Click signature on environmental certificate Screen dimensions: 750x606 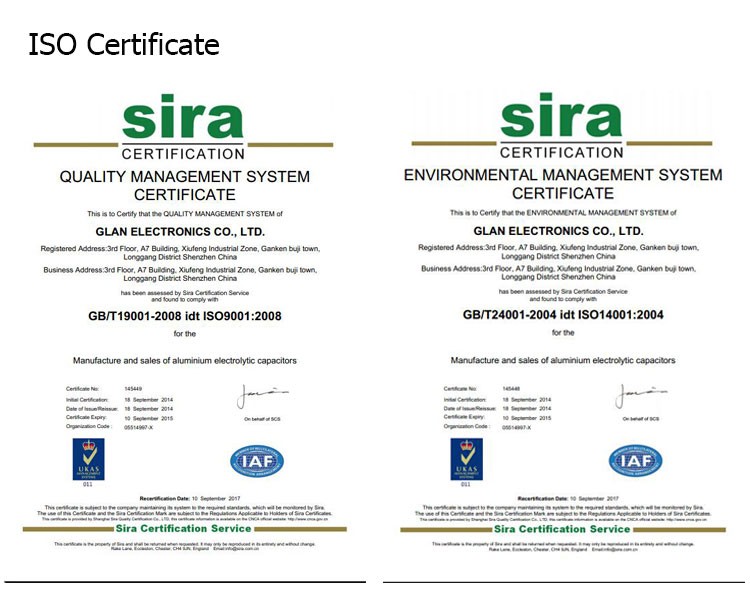640,396
